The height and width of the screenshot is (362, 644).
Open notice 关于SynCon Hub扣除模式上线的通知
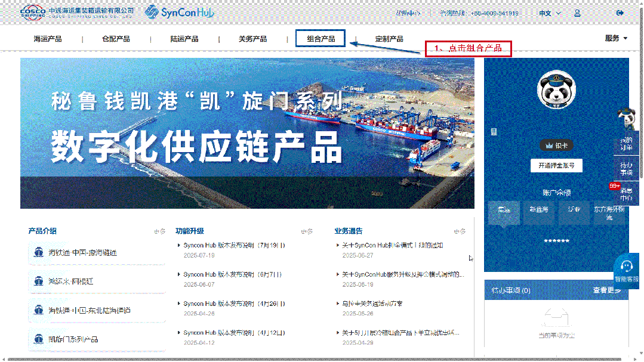point(392,246)
